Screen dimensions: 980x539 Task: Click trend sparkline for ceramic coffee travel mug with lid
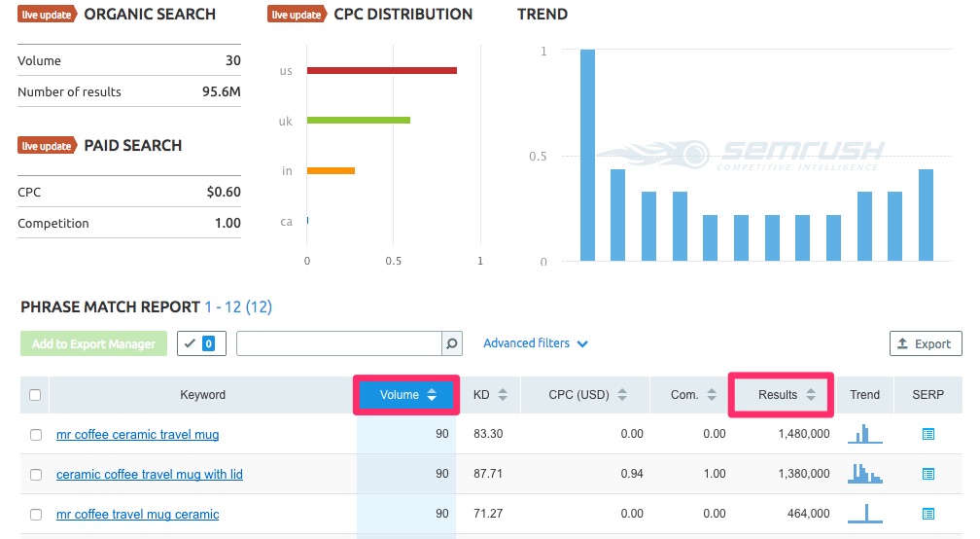point(865,474)
